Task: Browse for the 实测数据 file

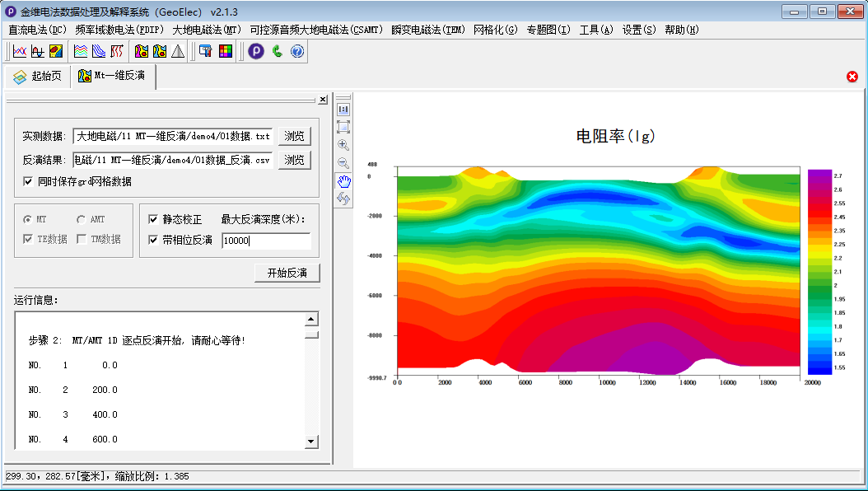Action: 294,136
